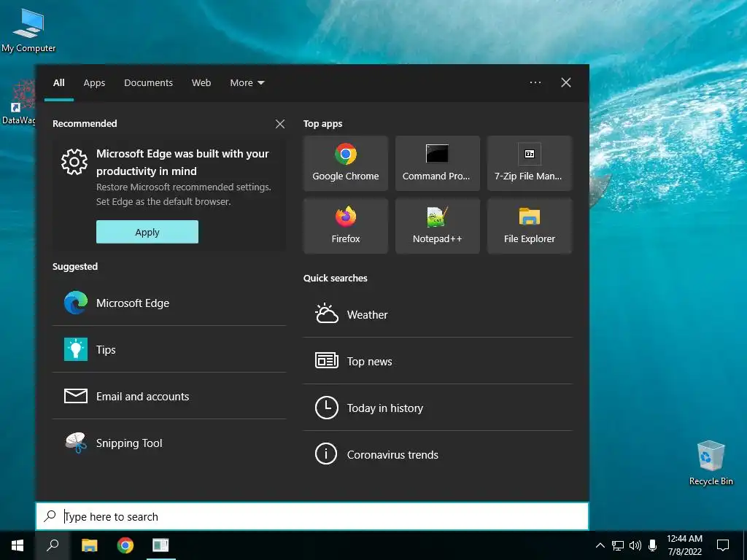Open Google Chrome from the taskbar
The width and height of the screenshot is (747, 560).
point(125,545)
